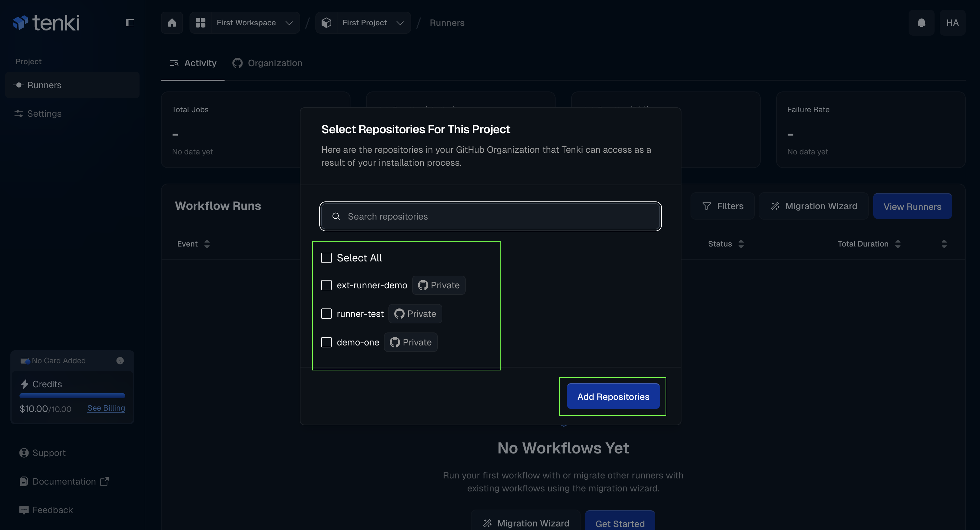Click GitHub icon beside runner-test Private
The width and height of the screenshot is (980, 530).
[399, 314]
